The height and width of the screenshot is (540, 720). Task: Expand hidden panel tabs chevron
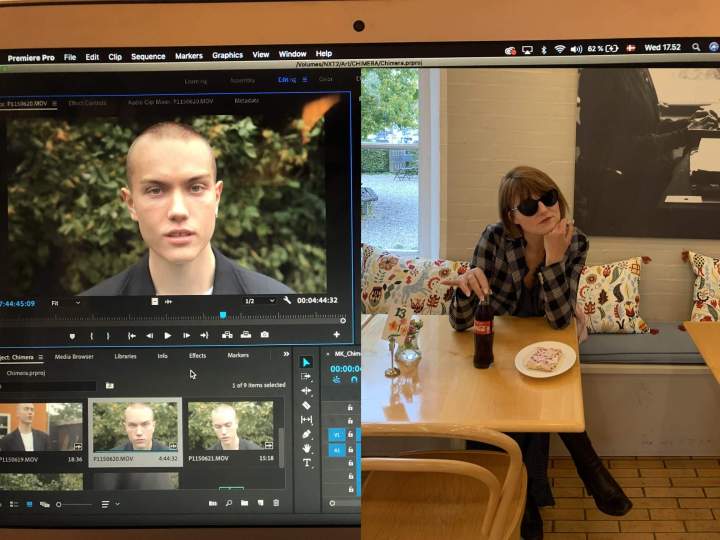286,355
